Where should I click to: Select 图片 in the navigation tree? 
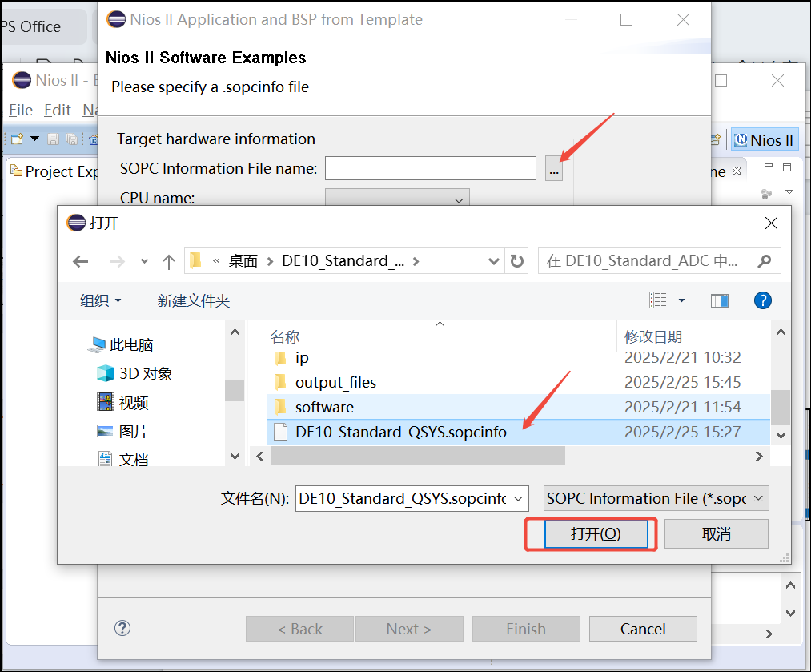click(123, 432)
